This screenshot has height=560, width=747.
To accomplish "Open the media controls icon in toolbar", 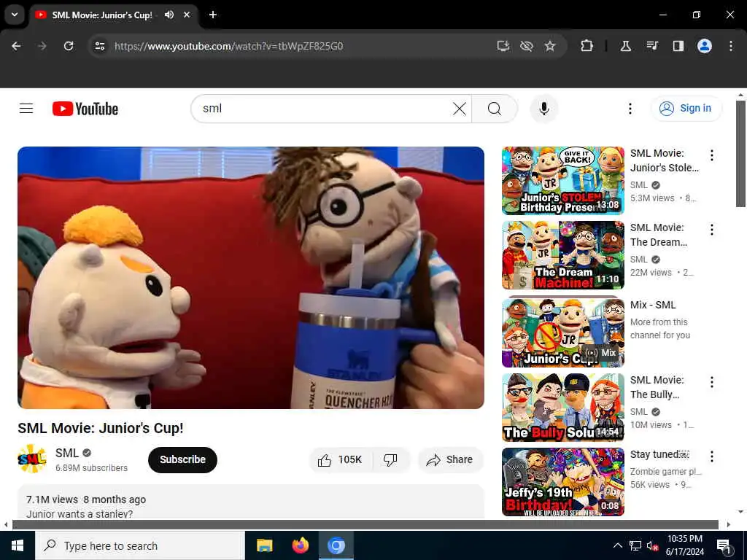I will click(x=652, y=46).
